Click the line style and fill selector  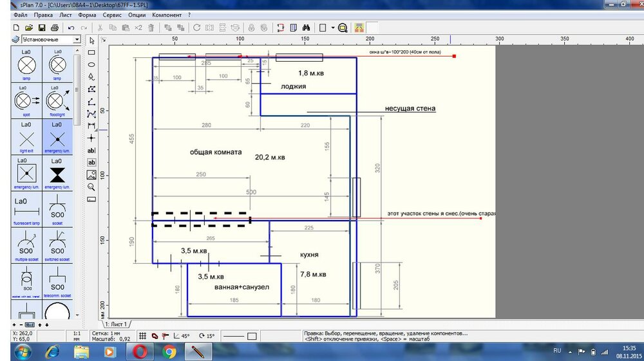click(239, 336)
